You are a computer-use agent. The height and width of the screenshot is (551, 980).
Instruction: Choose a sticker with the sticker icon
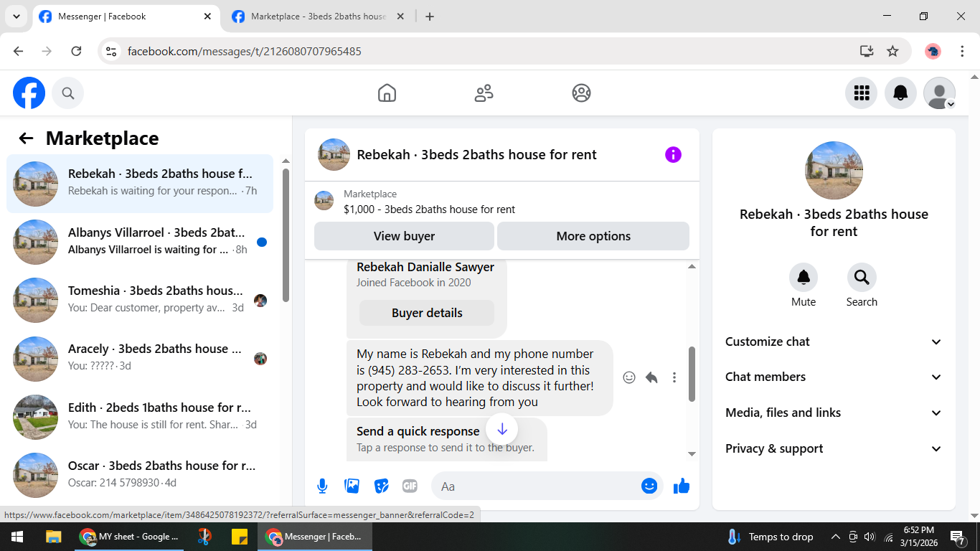(382, 486)
